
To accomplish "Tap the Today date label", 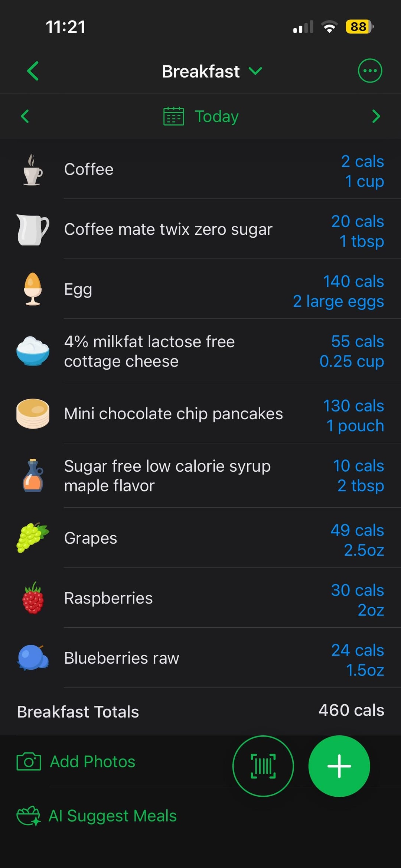I will [216, 117].
